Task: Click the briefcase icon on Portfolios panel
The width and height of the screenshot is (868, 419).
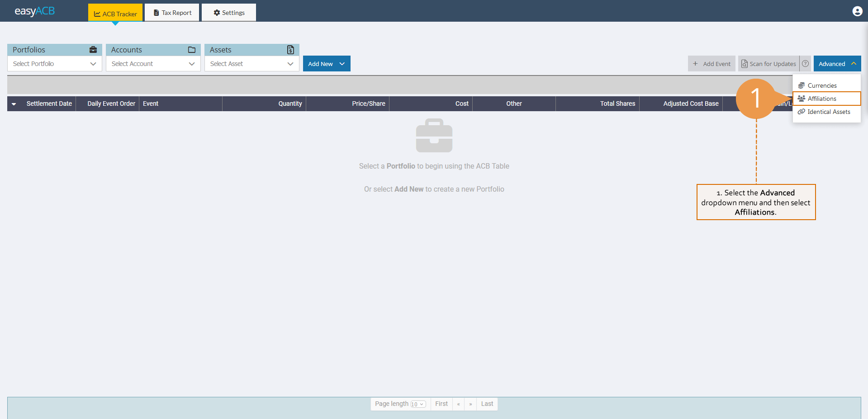Action: click(93, 50)
